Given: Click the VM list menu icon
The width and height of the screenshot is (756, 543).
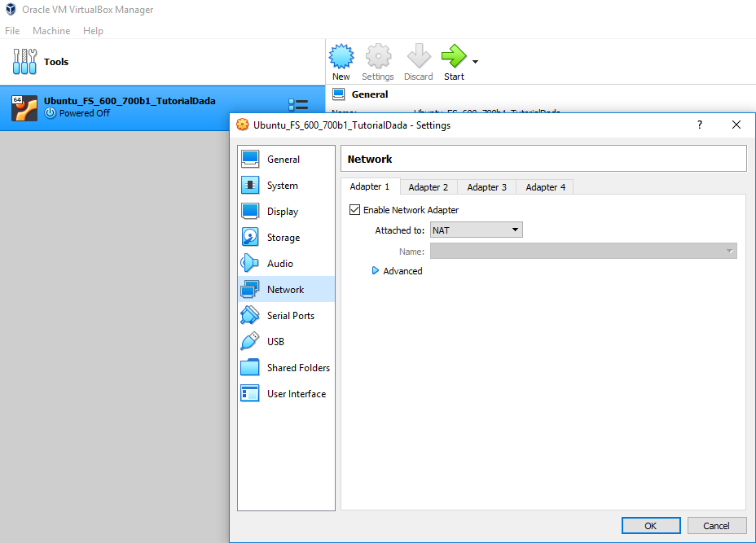Looking at the screenshot, I should (298, 106).
